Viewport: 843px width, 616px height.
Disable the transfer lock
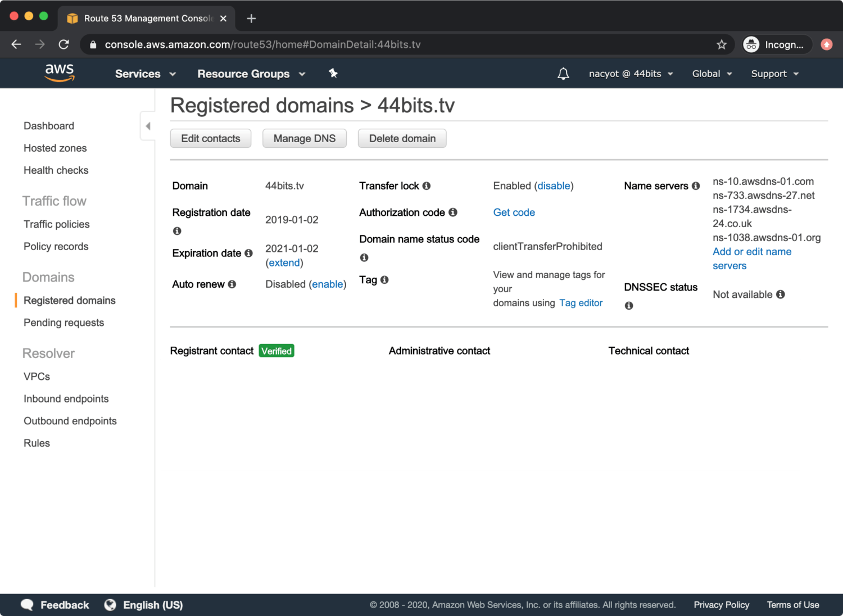pos(554,186)
